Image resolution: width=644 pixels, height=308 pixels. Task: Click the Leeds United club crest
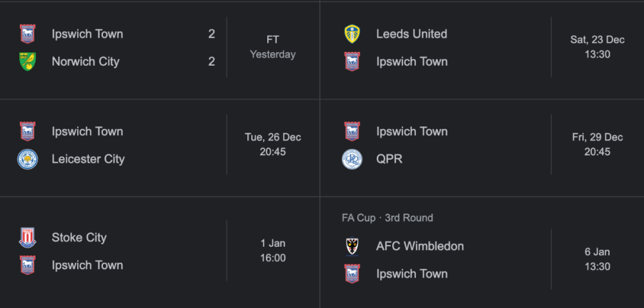pos(352,34)
